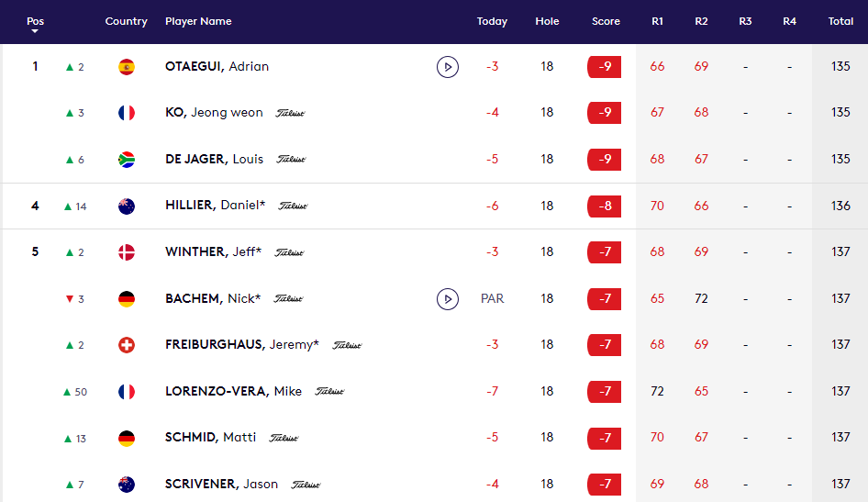The height and width of the screenshot is (502, 868).
Task: Click Otaegui's red -9 score badge
Action: click(604, 66)
